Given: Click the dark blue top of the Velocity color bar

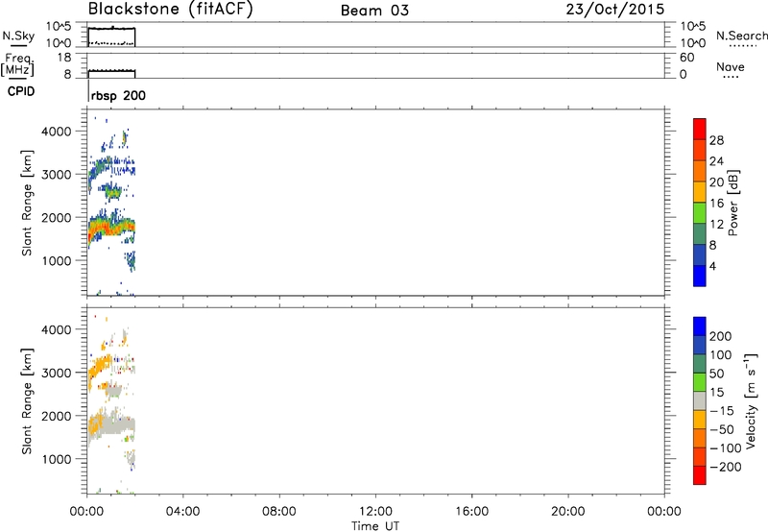Looking at the screenshot, I should pos(700,326).
